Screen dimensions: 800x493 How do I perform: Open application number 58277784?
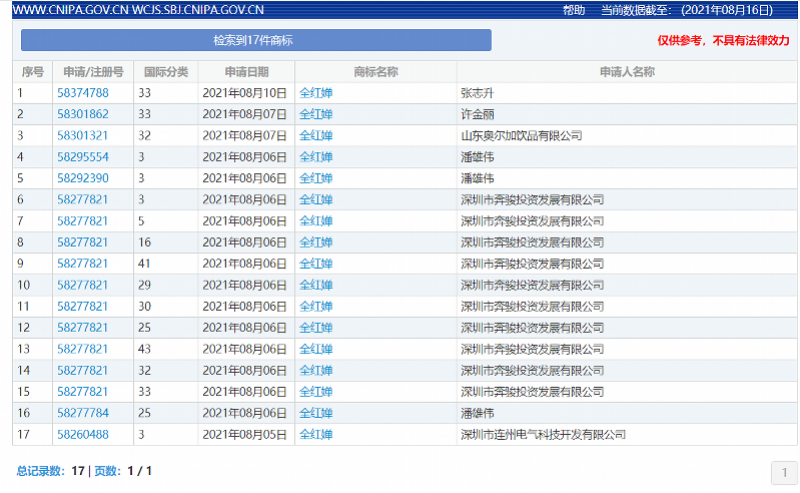click(83, 413)
